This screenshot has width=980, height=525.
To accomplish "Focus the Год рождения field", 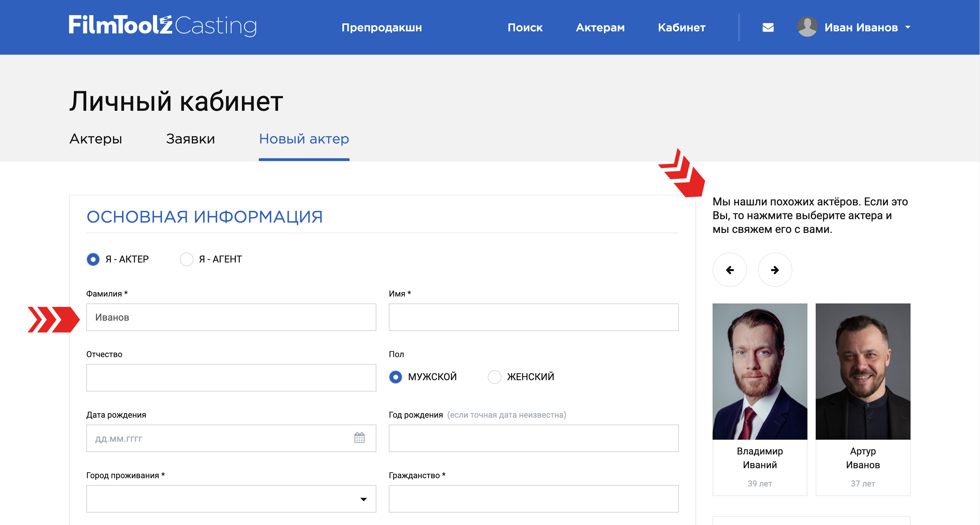I will click(x=533, y=438).
